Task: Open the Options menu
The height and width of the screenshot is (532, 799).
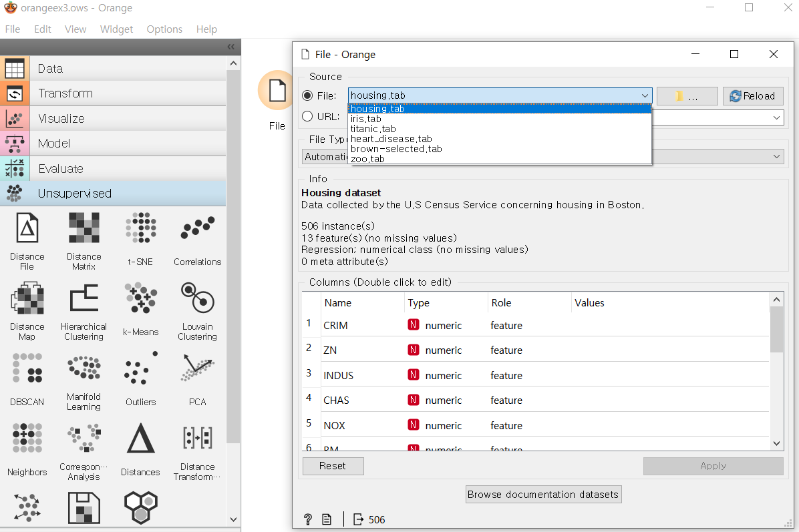Action: [164, 29]
